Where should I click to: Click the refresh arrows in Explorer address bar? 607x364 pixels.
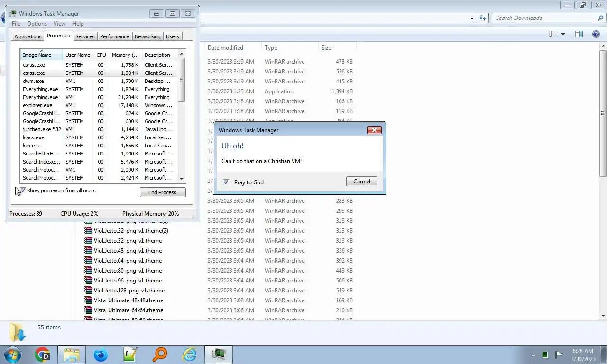coord(483,18)
